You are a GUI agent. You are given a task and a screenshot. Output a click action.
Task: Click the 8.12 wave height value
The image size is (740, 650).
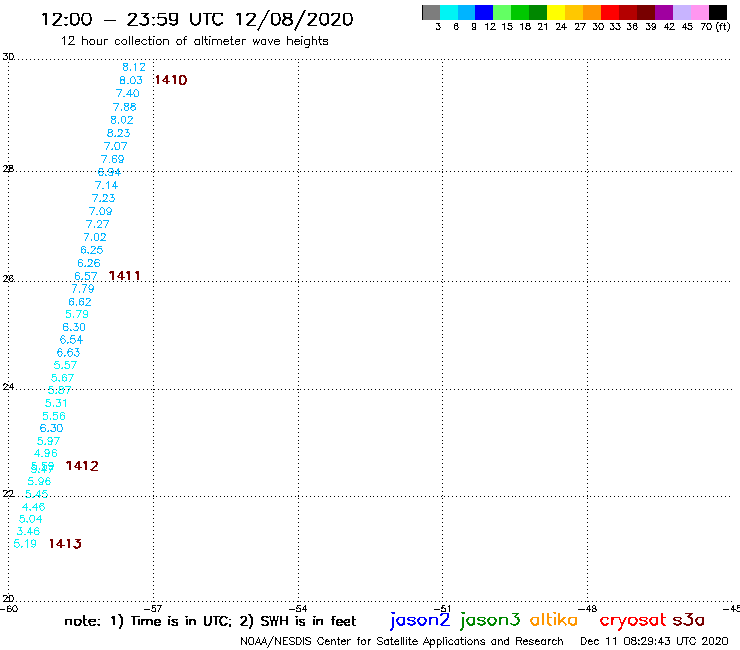click(x=134, y=67)
